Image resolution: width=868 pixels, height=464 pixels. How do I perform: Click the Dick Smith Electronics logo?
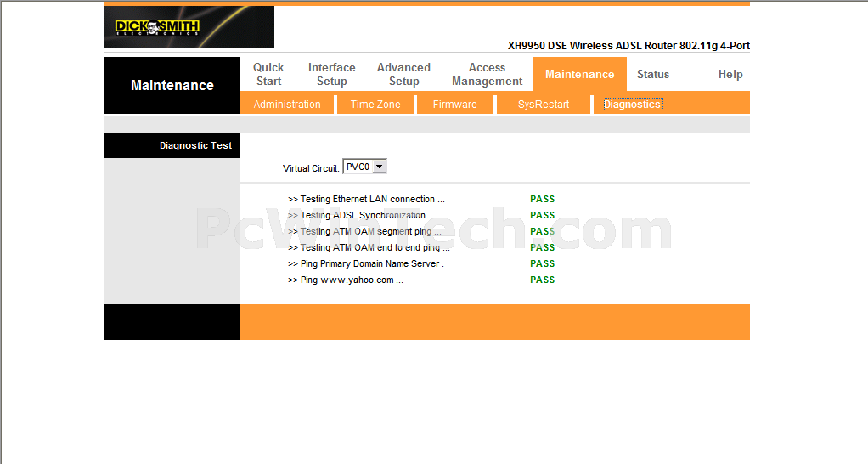coord(157,27)
